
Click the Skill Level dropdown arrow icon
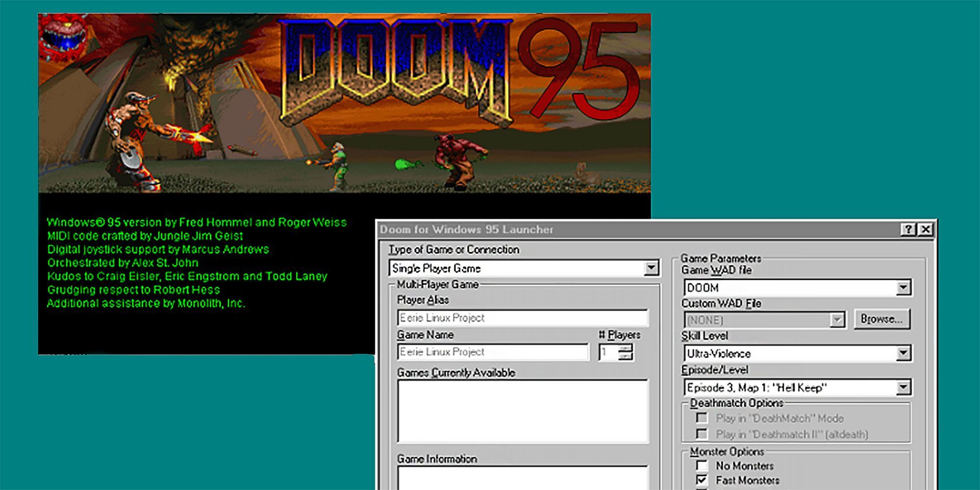904,353
